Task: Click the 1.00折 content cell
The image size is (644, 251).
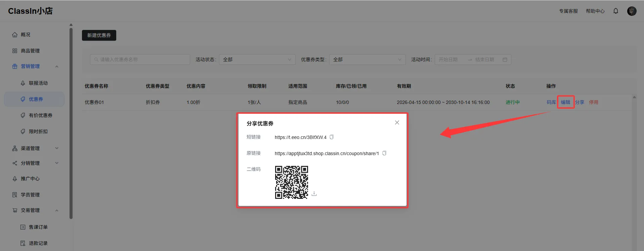Action: pyautogui.click(x=194, y=102)
